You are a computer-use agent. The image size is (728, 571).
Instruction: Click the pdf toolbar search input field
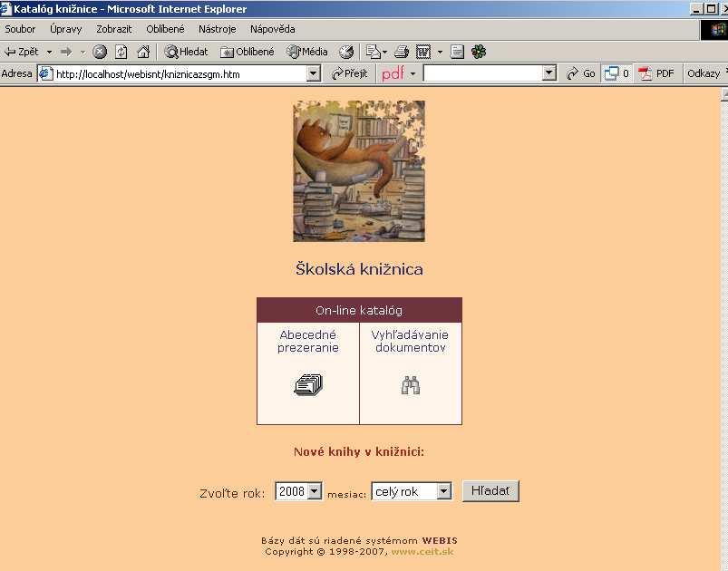(483, 73)
